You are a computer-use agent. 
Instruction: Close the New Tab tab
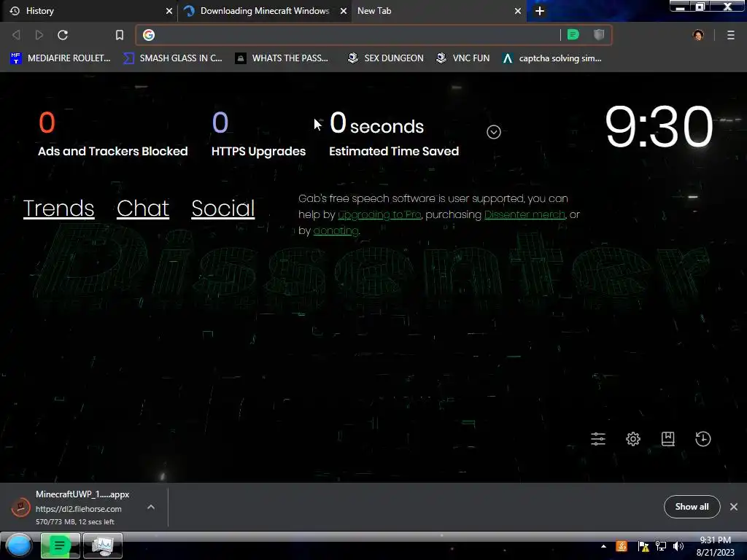[x=518, y=11]
